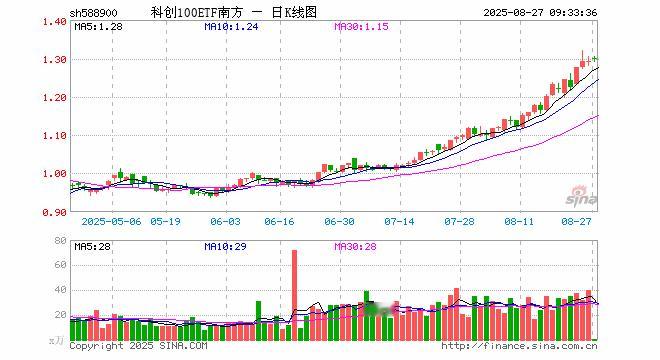Screen dimensions: 660x360
Task: Click the MA5:1.28 price label
Action: (98, 27)
